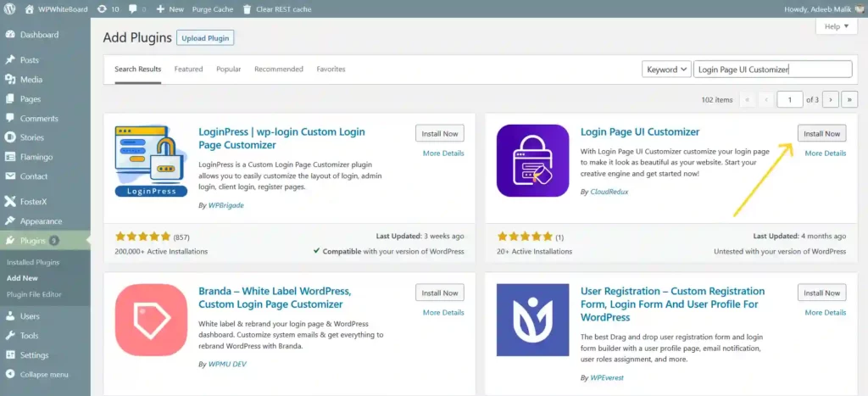Click the Flamingo icon in sidebar

[x=9, y=157]
